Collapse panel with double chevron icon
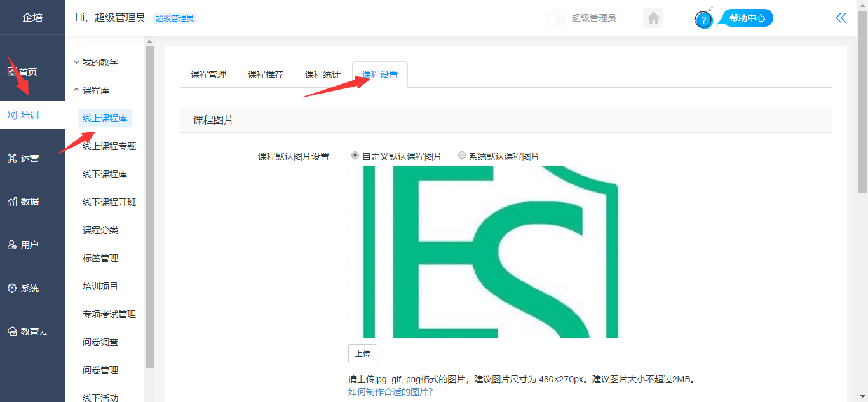Image resolution: width=868 pixels, height=402 pixels. [841, 18]
